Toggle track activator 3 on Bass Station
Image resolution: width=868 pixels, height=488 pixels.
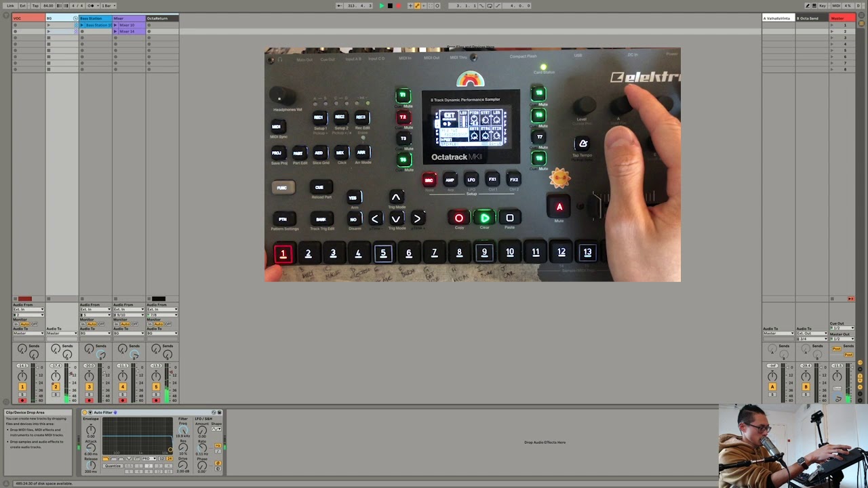89,387
